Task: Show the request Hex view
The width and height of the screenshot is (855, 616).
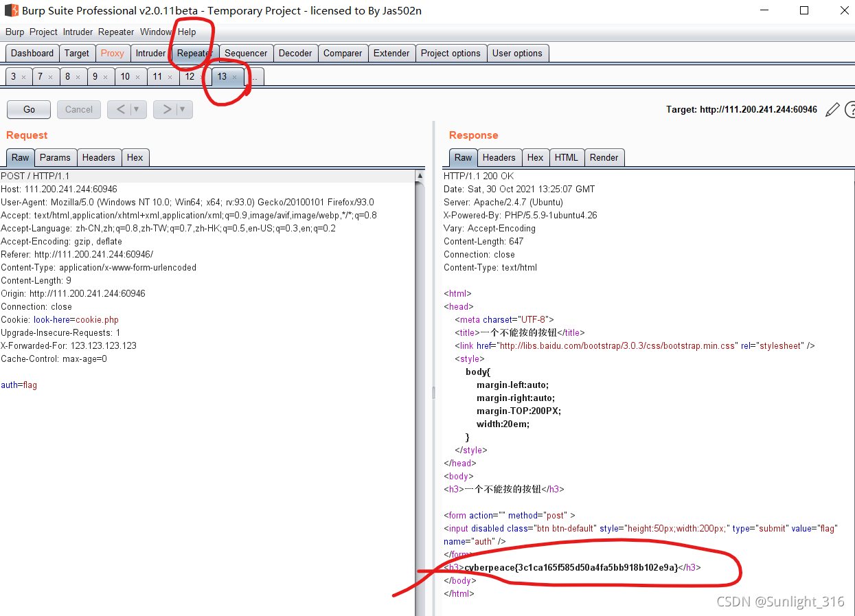Action: point(135,157)
